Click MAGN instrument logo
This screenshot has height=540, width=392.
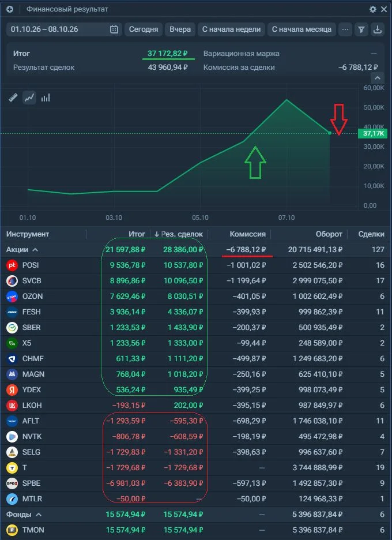(x=12, y=374)
